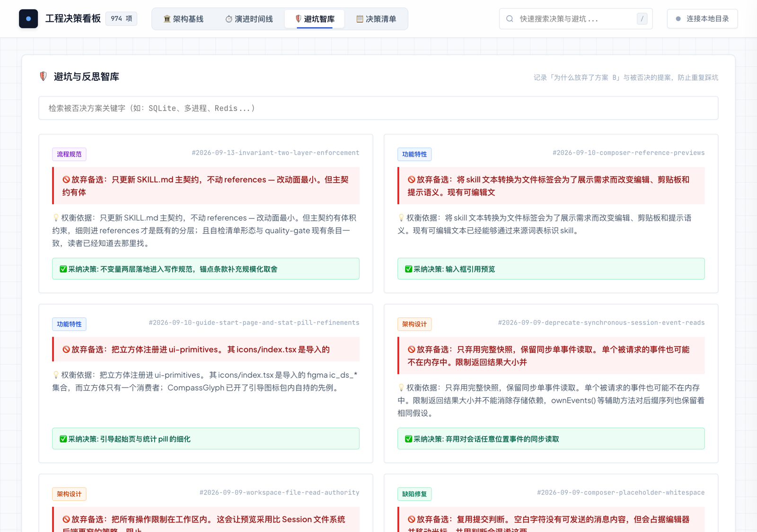Click prohibited icon in 把立方体注册进 ui-primitives banner
The height and width of the screenshot is (532, 757).
pos(66,349)
